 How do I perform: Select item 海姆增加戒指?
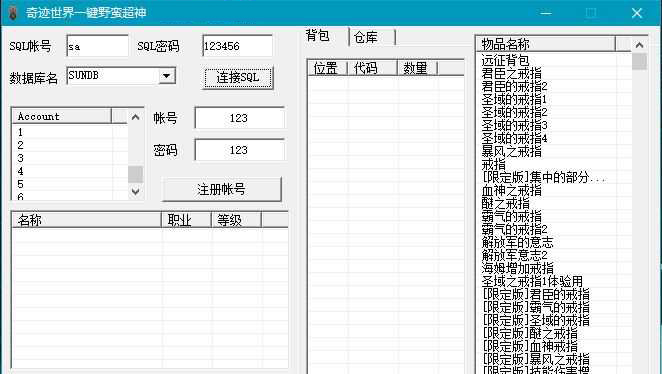[517, 268]
